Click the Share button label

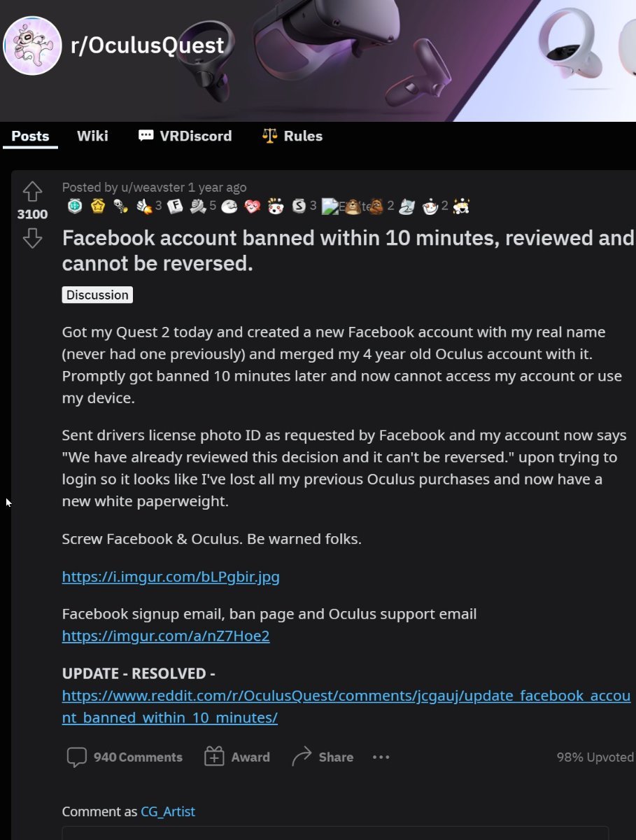click(x=336, y=757)
